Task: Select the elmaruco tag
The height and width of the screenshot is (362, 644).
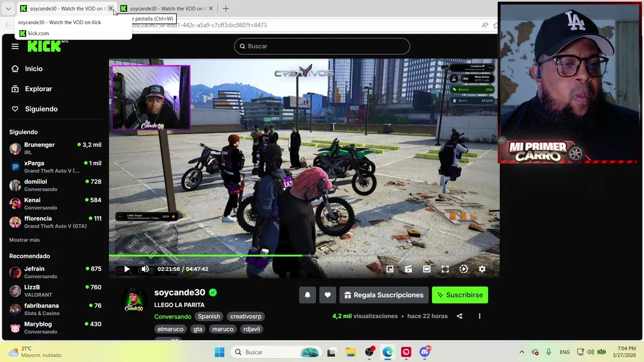Action: pos(171,329)
